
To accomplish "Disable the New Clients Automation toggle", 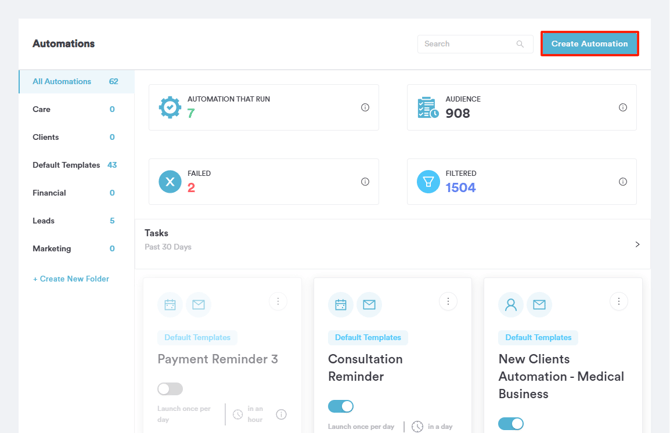I will coord(511,424).
